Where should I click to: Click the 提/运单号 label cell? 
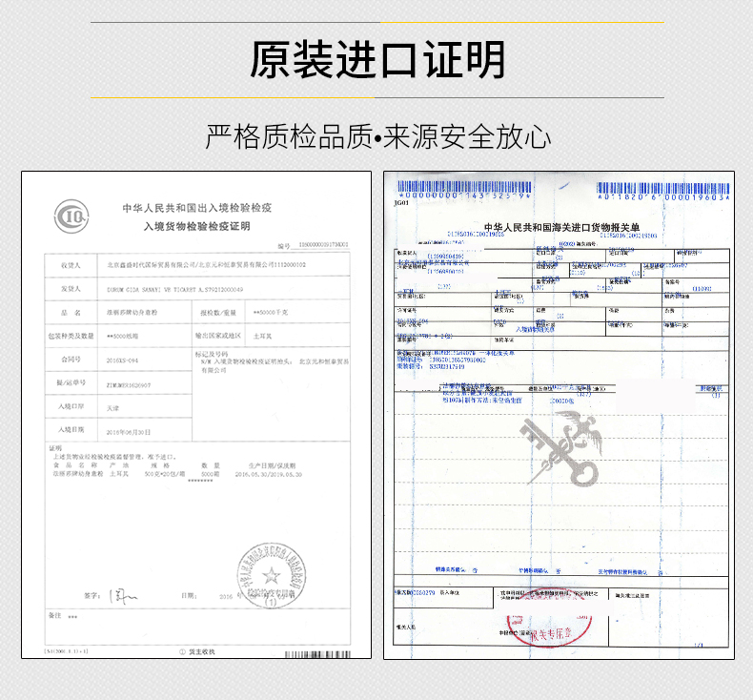pyautogui.click(x=71, y=382)
